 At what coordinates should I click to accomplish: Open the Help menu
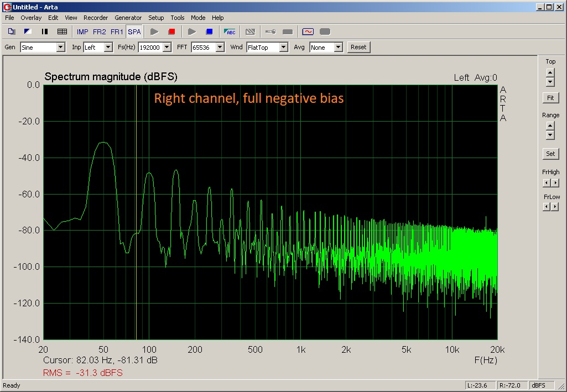tap(218, 18)
